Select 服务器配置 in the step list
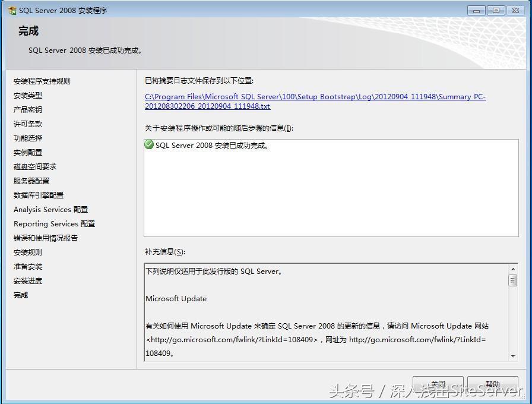This screenshot has width=532, height=404. click(31, 181)
